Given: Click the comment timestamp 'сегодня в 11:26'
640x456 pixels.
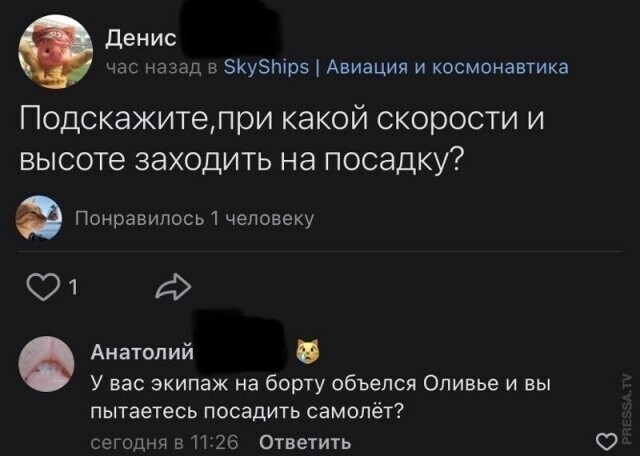Looking at the screenshot, I should point(164,441).
